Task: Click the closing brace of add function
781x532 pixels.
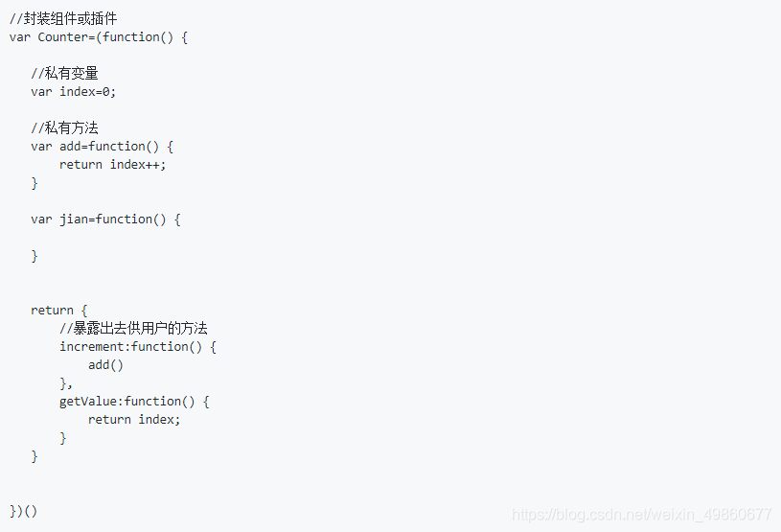Action: click(x=34, y=183)
